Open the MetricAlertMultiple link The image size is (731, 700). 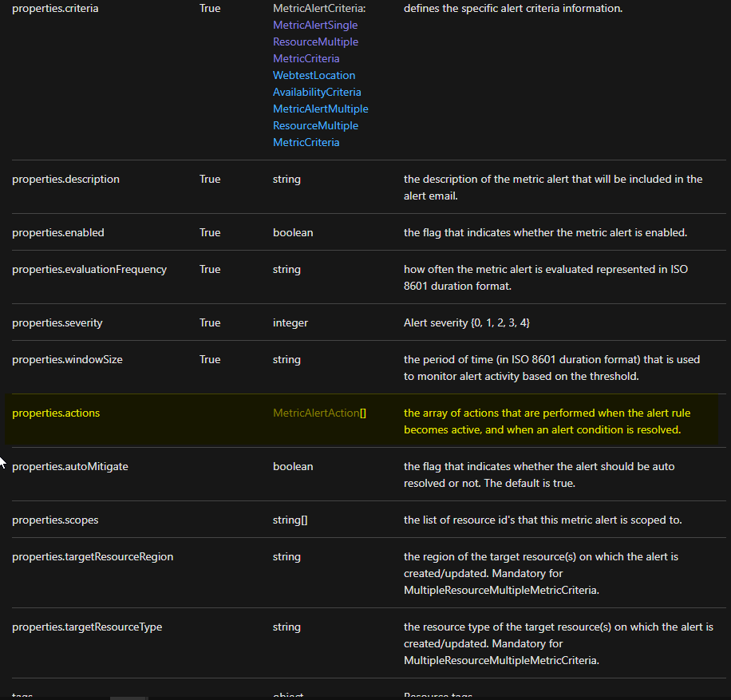pyautogui.click(x=320, y=109)
